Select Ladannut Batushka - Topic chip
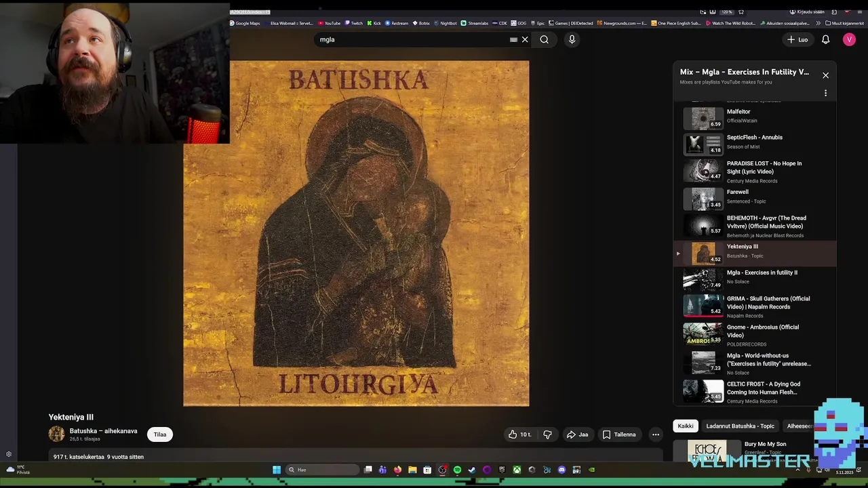The height and width of the screenshot is (488, 868). click(740, 426)
